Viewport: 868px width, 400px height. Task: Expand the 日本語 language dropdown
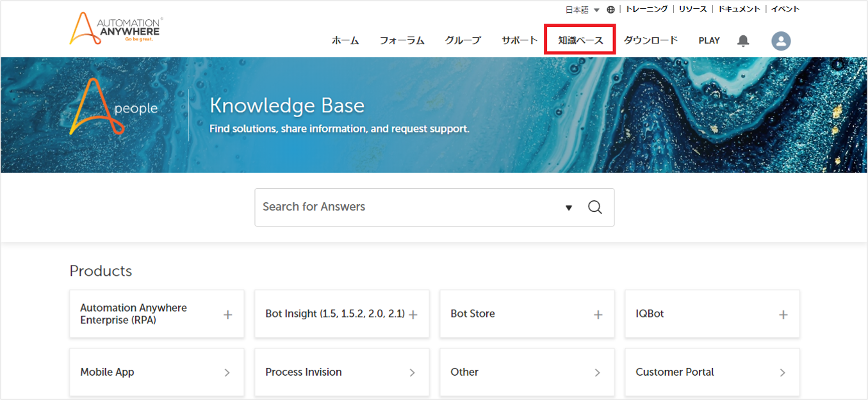[582, 10]
